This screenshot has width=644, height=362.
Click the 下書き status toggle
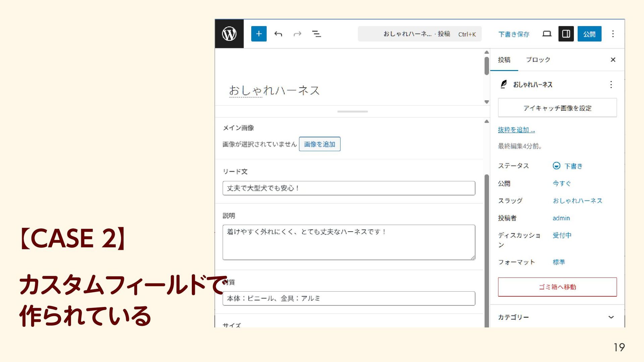[x=568, y=166]
